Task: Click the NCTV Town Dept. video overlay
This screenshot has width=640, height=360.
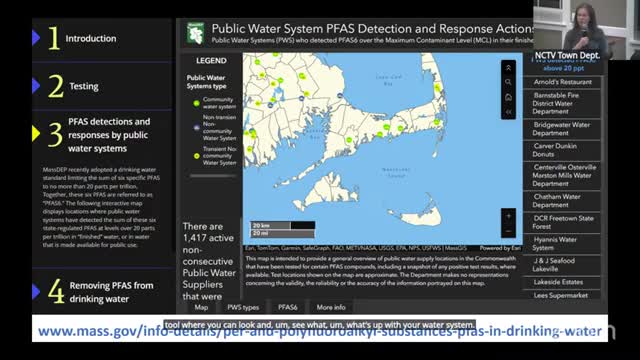Action: pyautogui.click(x=587, y=30)
